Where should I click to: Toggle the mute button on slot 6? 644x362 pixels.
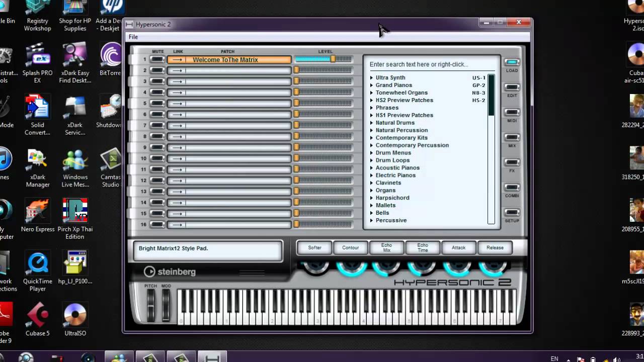157,114
